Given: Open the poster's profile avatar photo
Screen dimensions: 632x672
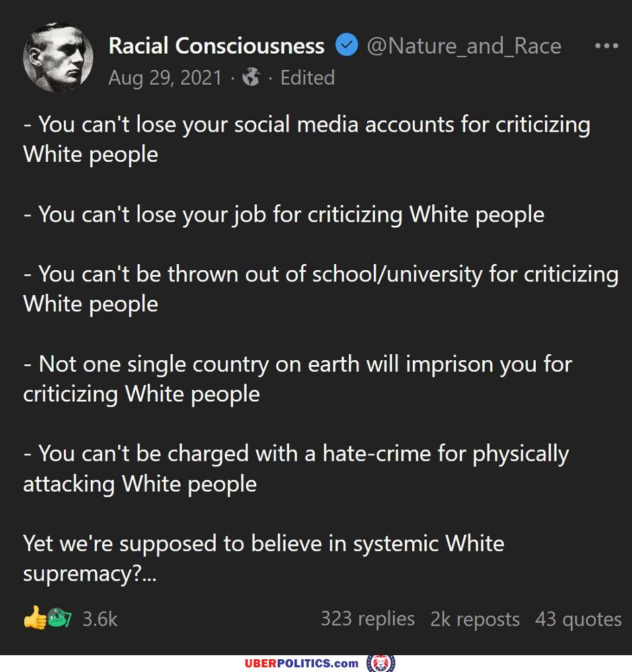Looking at the screenshot, I should 58,57.
